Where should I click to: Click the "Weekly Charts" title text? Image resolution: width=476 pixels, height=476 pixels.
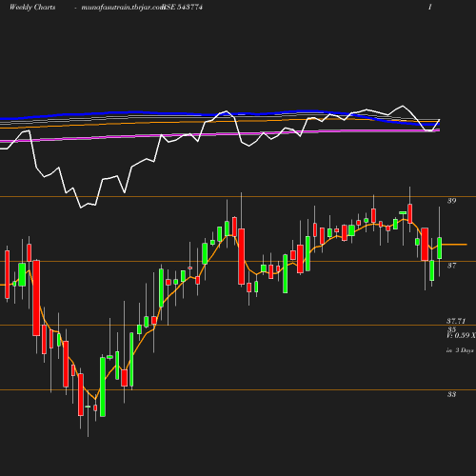pos(32,7)
